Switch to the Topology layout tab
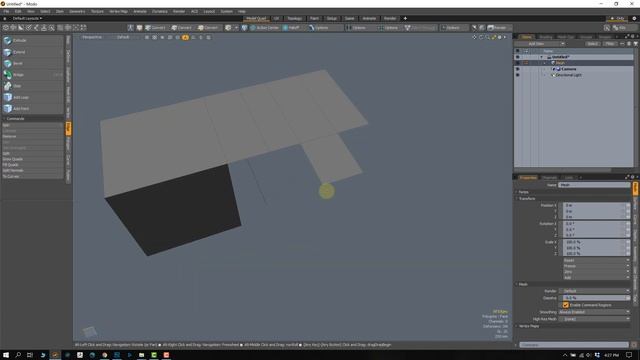This screenshot has width=640, height=360. (x=295, y=18)
